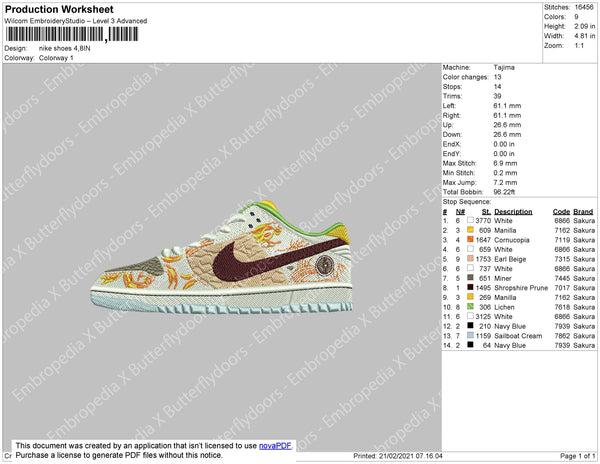Click the embroidered shoe design preview
The height and width of the screenshot is (464, 600).
coord(221,257)
